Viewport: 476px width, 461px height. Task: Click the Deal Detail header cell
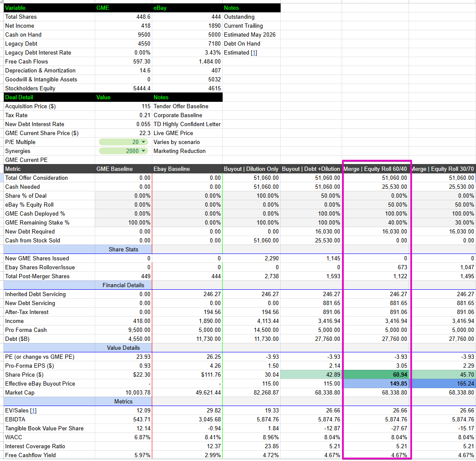coord(49,98)
